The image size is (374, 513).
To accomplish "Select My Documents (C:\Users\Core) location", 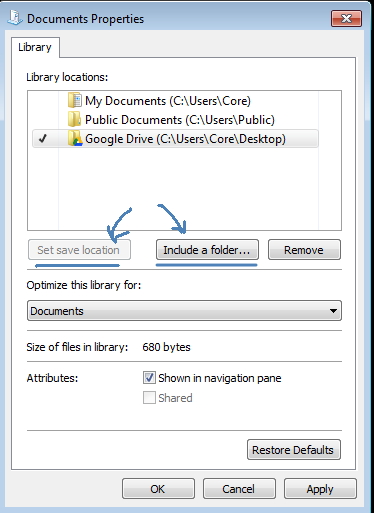I will [175, 100].
